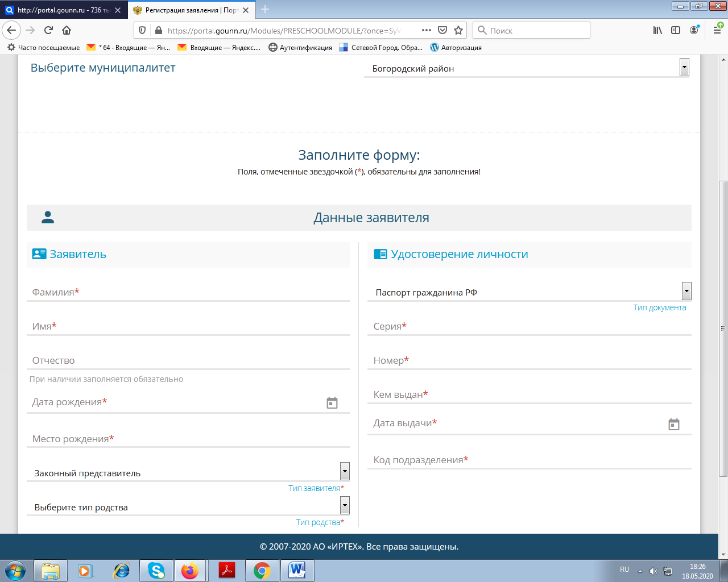Open calendar picker for Дата выдачи
This screenshot has width=728, height=582.
coord(674,425)
